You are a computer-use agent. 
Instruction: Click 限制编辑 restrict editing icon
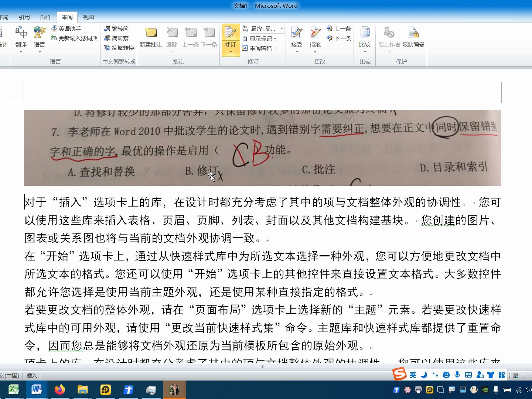413,33
